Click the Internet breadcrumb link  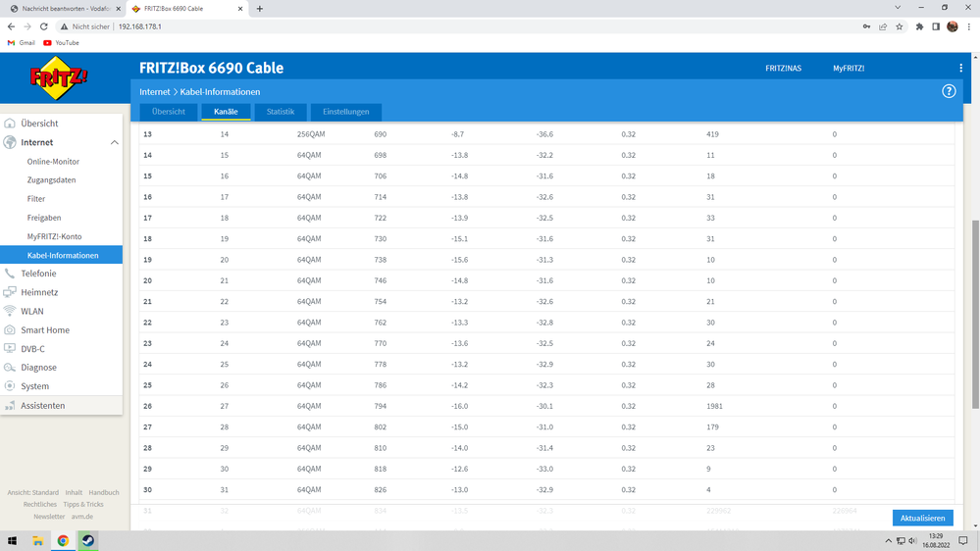point(154,92)
